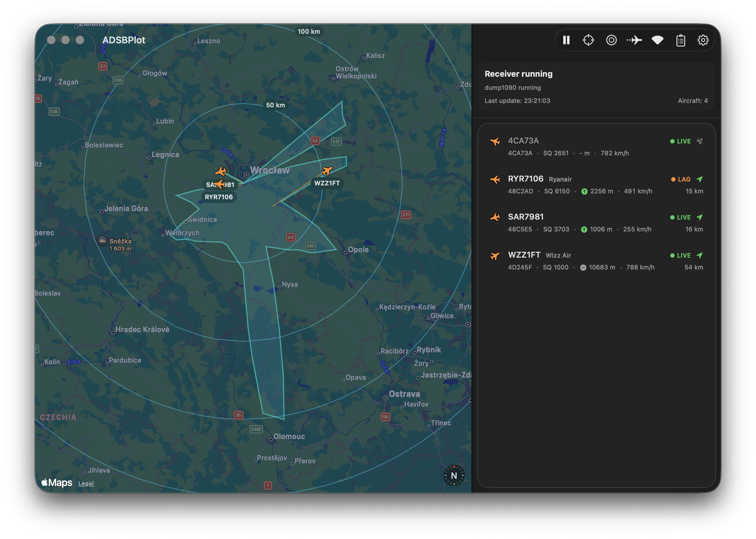Click the RYR7106 label on the map
Viewport: 756px width, 539px height.
(219, 197)
